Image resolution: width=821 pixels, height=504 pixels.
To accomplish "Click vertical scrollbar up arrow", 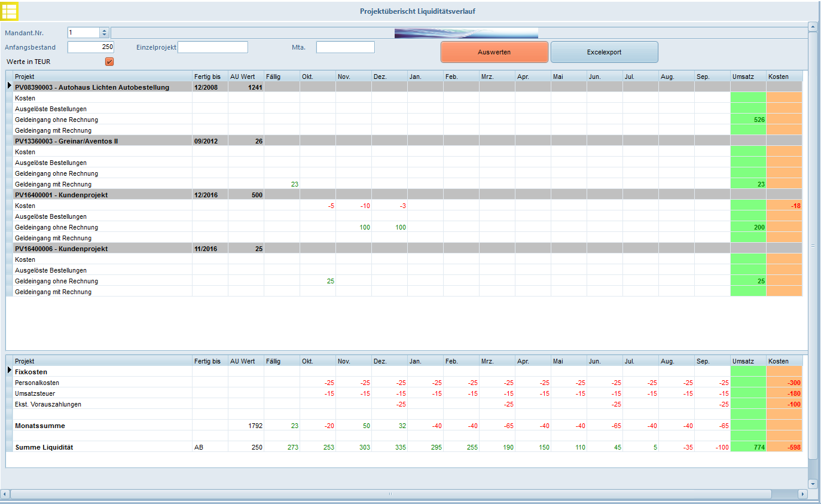I will point(813,26).
